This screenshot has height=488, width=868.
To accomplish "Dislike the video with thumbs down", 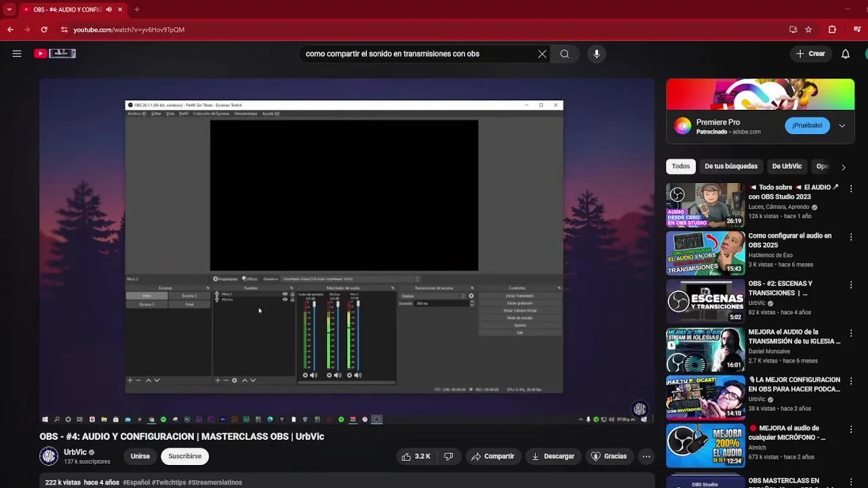I will click(448, 456).
